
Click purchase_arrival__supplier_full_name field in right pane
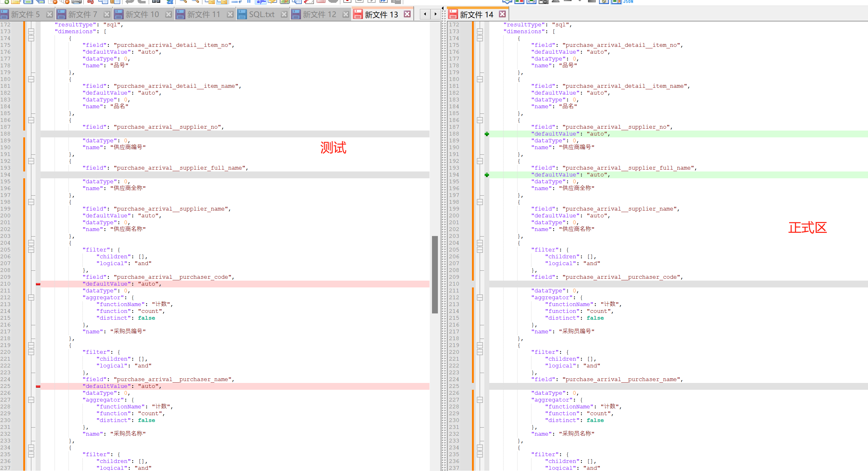coord(614,168)
